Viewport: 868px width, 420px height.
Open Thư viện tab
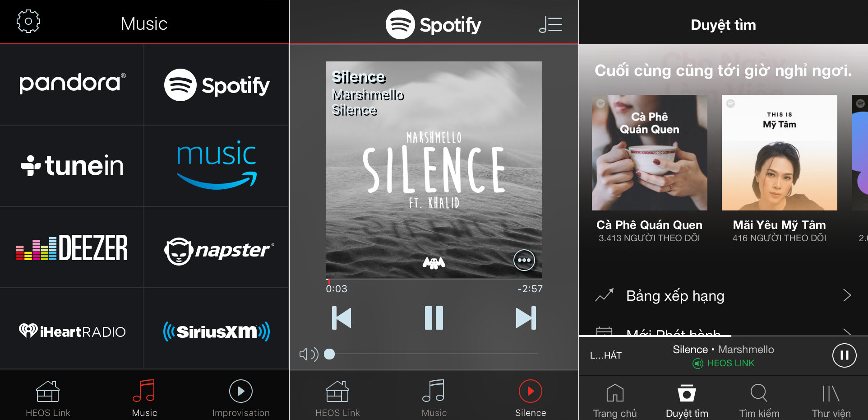coord(831,400)
